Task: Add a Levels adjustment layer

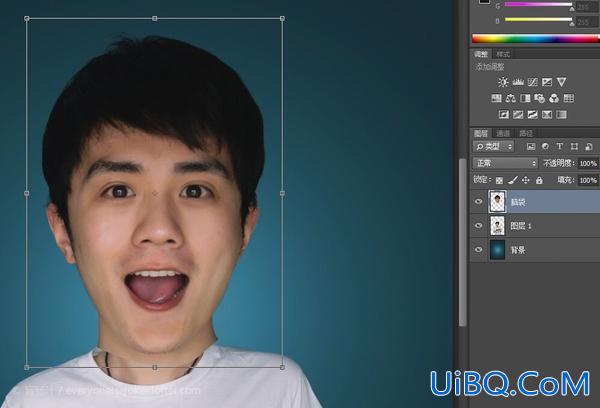Action: pyautogui.click(x=518, y=82)
